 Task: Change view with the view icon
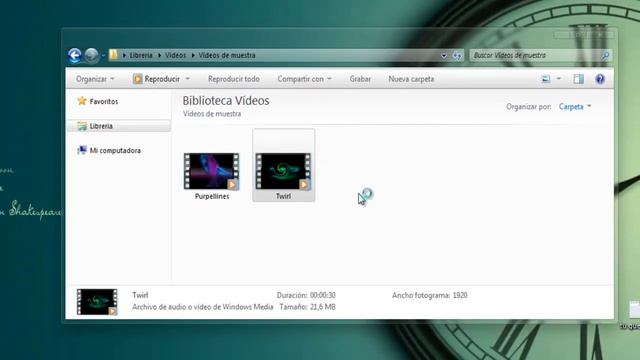point(546,79)
